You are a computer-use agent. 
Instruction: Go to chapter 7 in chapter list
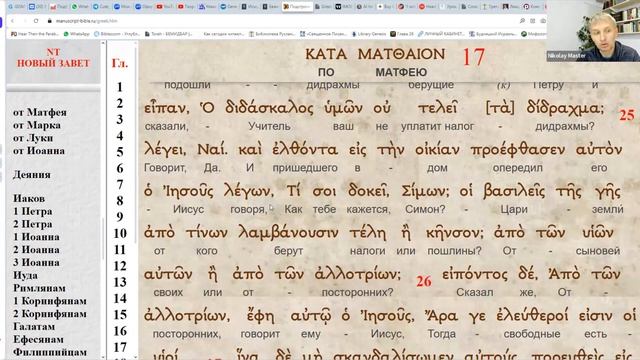click(x=120, y=184)
